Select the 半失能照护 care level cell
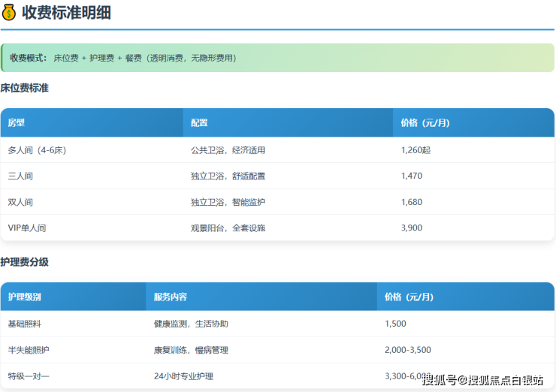 point(29,350)
